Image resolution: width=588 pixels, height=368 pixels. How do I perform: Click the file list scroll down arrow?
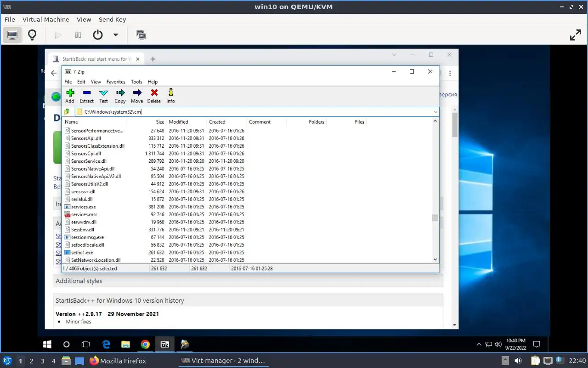coord(435,259)
